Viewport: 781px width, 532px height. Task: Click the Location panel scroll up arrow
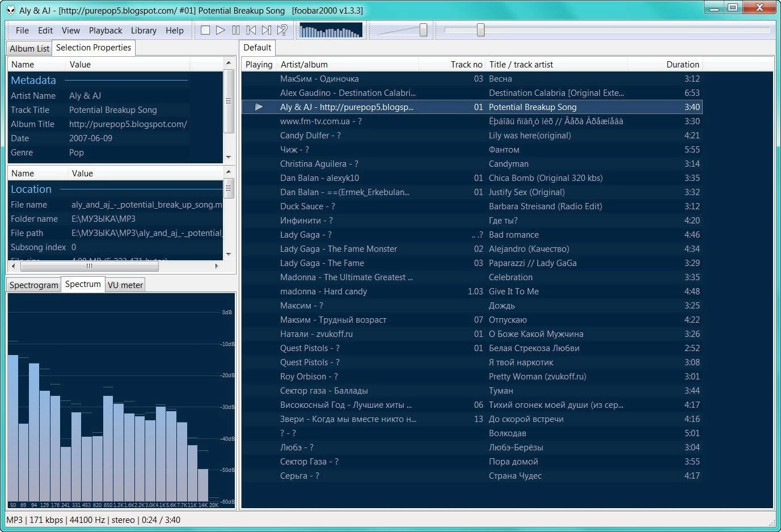click(229, 171)
